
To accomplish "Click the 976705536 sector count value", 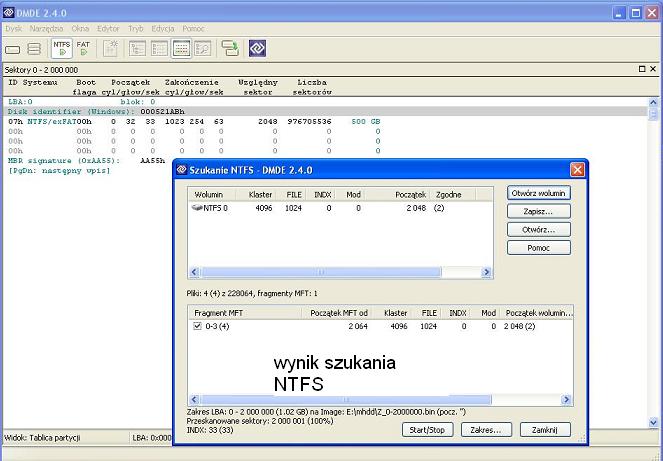I will point(310,121).
